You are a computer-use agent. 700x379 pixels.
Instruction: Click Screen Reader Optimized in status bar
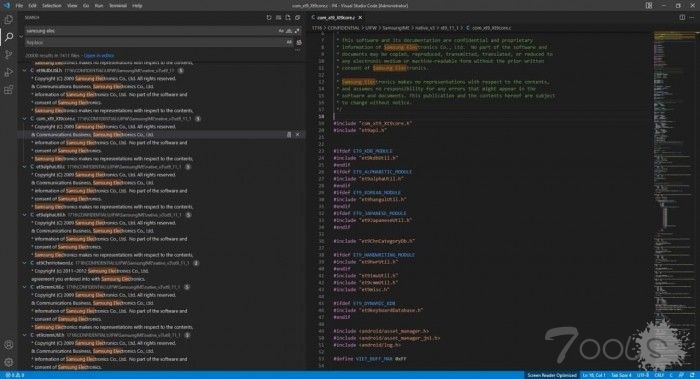point(552,375)
